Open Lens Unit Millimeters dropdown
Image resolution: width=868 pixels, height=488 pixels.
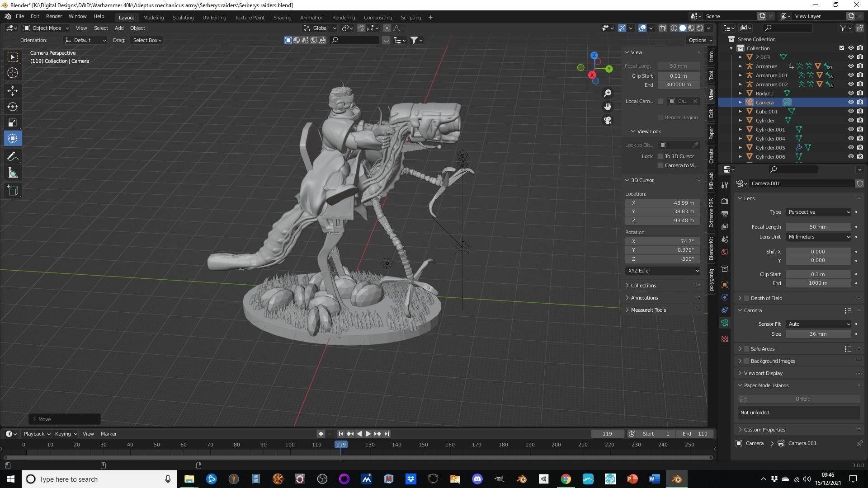[819, 237]
